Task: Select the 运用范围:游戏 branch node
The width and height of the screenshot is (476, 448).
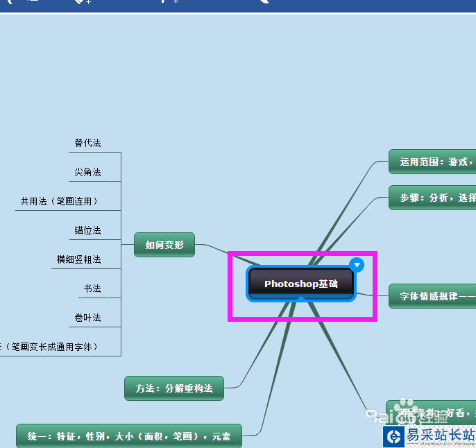Action: click(432, 162)
